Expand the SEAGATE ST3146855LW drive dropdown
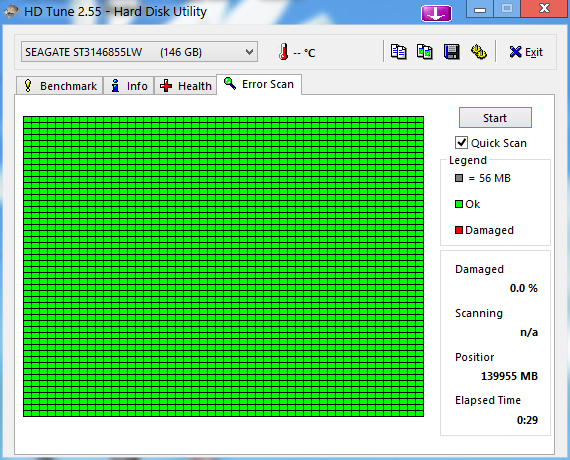This screenshot has height=460, width=570. 139,52
